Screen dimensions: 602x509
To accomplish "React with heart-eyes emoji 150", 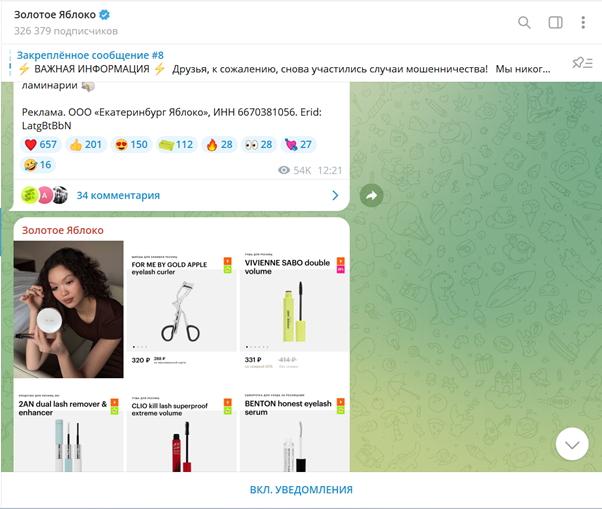I will (x=132, y=145).
